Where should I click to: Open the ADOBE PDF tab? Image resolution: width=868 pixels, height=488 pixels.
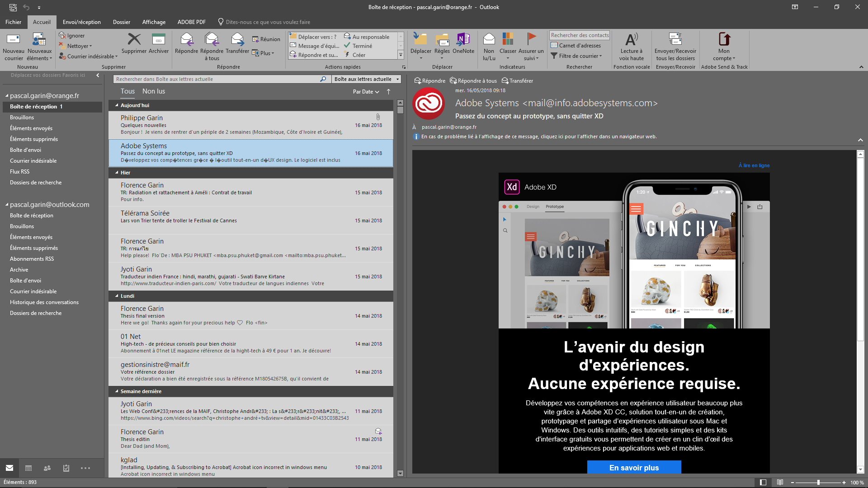tap(192, 22)
